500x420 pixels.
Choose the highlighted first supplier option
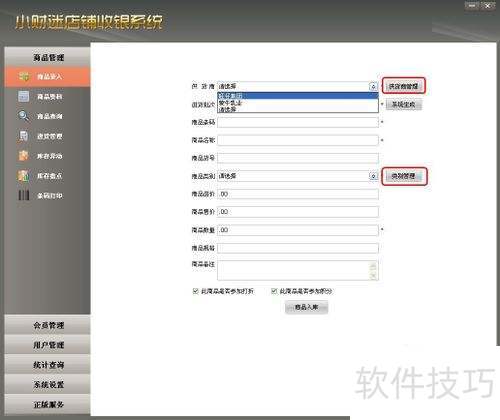[298, 96]
